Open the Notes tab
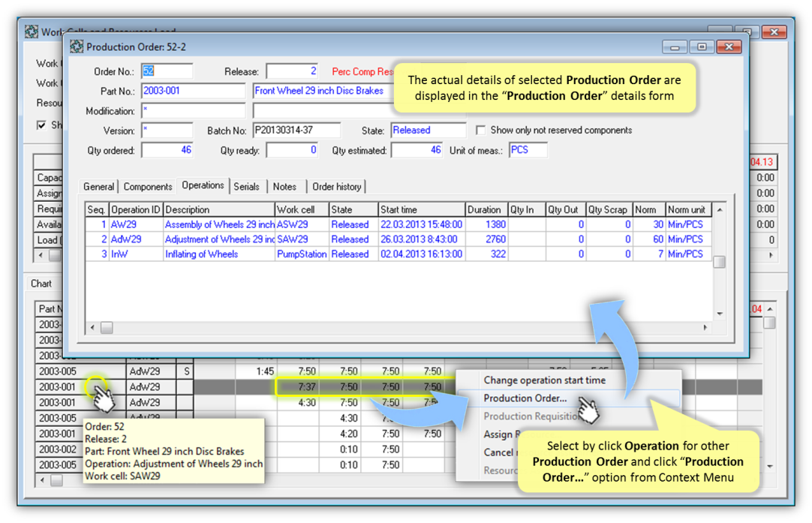 tap(285, 186)
